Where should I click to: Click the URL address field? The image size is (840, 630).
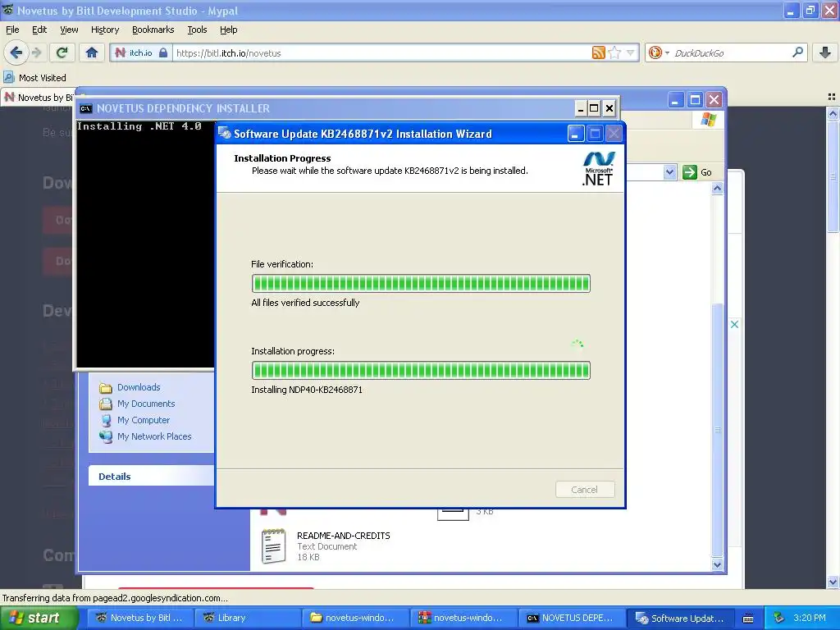click(381, 53)
